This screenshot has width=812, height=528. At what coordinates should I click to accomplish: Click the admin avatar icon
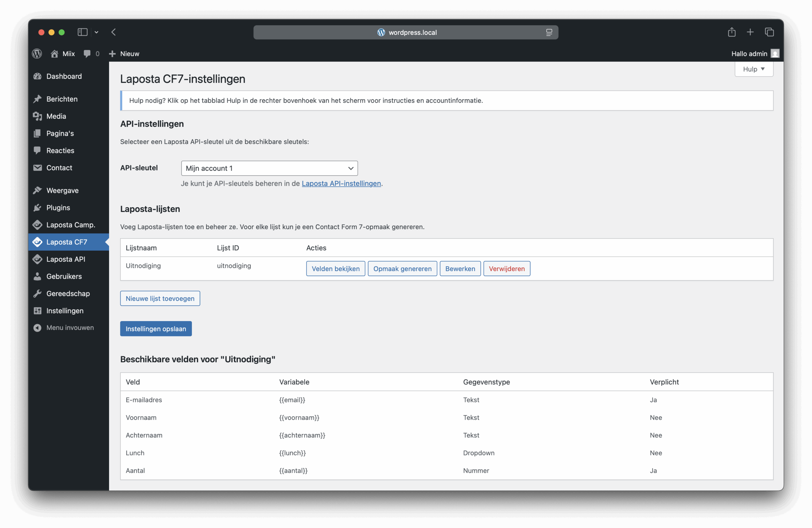(775, 54)
